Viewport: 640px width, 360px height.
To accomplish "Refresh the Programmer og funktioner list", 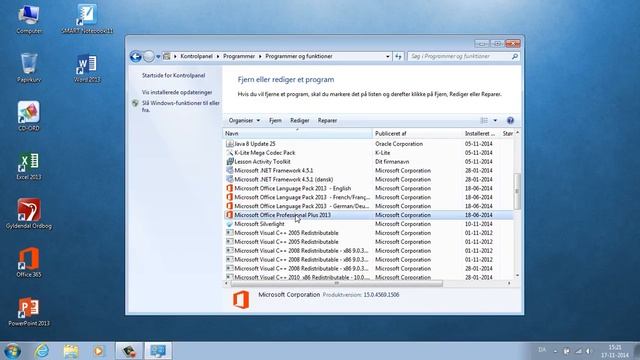I will tap(398, 56).
